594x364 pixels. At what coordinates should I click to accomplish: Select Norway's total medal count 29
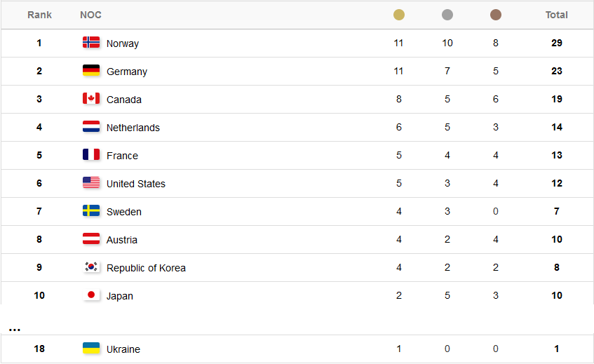[x=557, y=43]
